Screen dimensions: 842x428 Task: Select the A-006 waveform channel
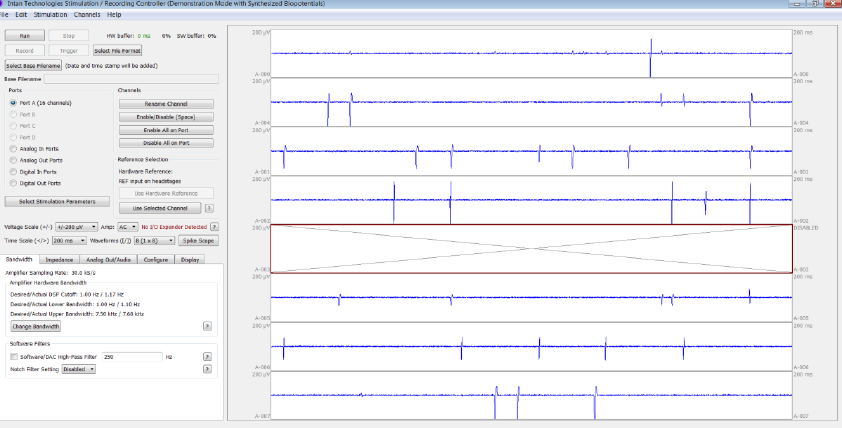click(x=531, y=346)
